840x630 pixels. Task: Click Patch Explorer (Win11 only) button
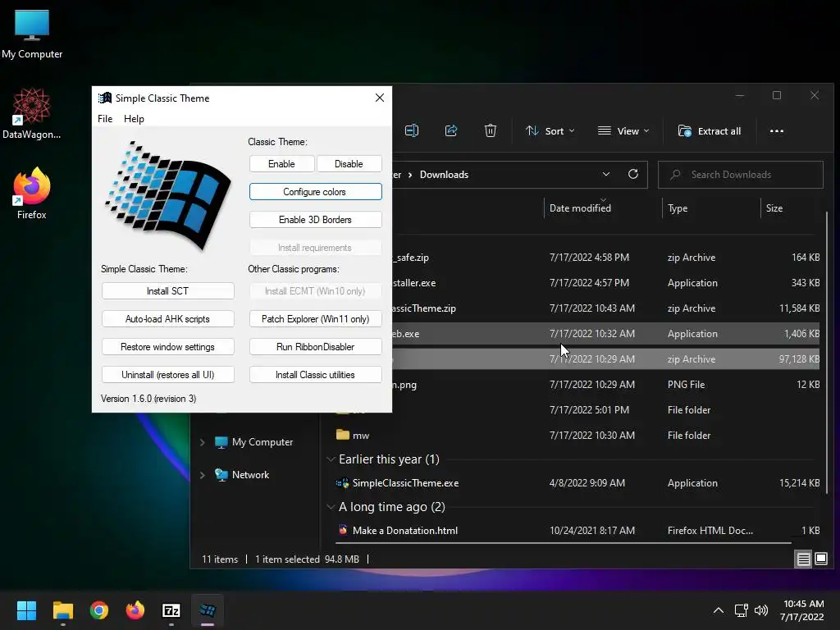click(316, 318)
